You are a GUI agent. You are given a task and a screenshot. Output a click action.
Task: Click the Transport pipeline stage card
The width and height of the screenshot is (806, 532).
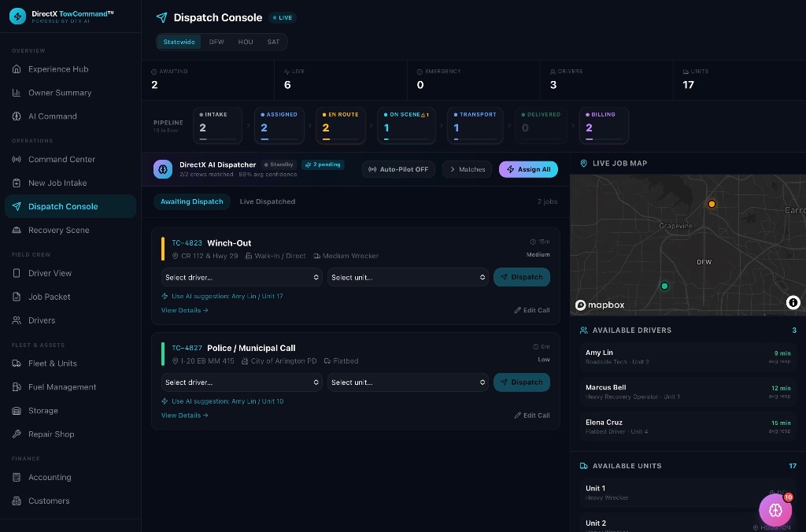tap(475, 125)
